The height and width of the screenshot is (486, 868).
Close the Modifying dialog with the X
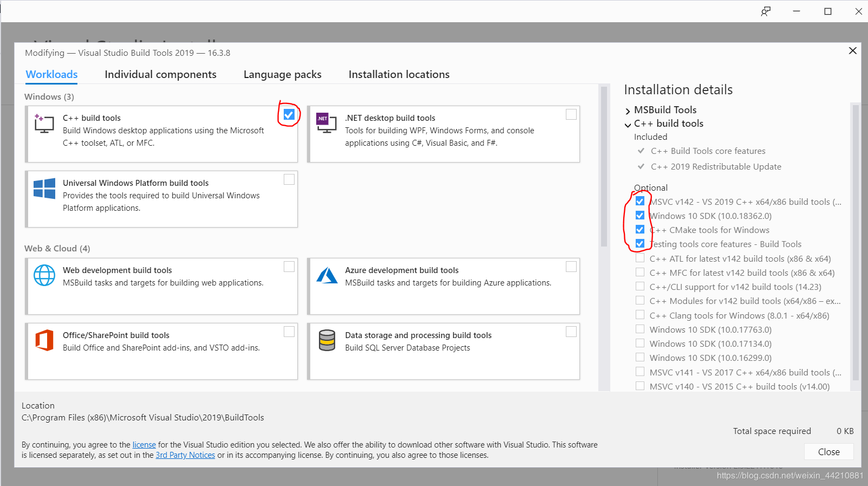coord(852,50)
